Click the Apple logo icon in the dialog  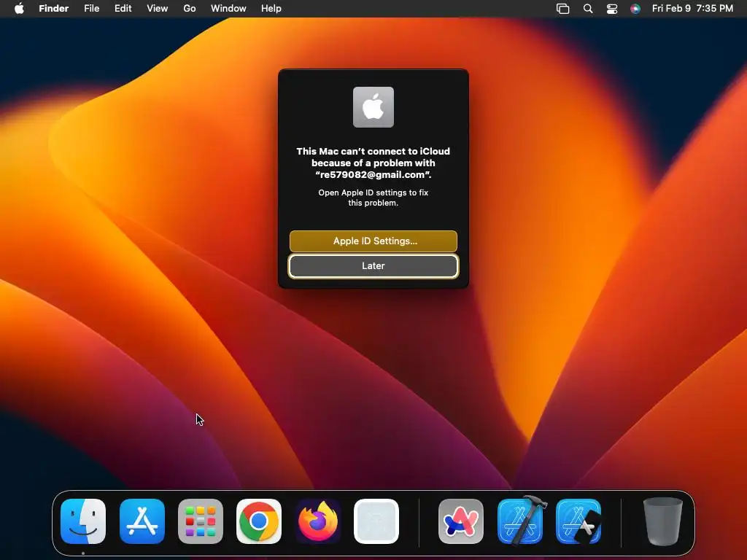tap(373, 107)
